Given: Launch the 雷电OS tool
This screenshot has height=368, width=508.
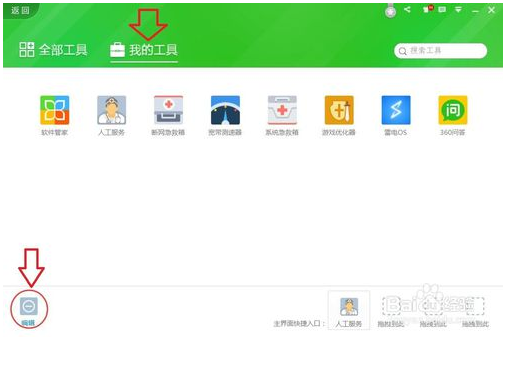Looking at the screenshot, I should pyautogui.click(x=396, y=115).
